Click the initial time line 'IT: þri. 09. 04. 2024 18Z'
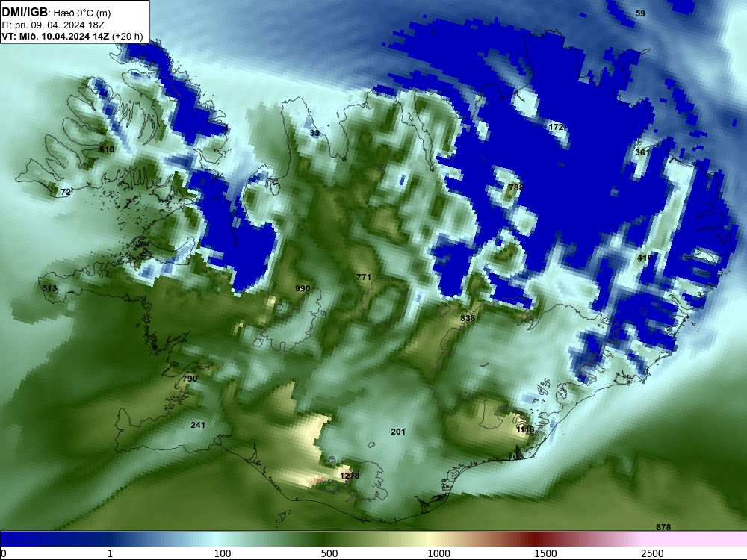This screenshot has width=747, height=560. click(x=53, y=25)
